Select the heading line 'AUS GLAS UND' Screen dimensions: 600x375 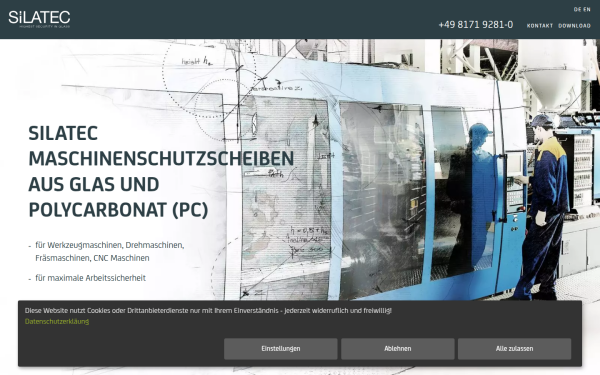(94, 184)
